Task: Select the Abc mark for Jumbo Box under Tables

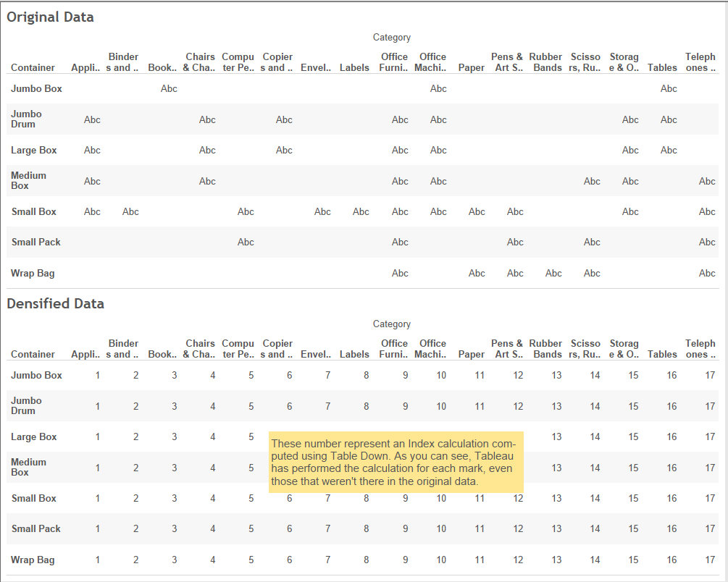Action: [x=669, y=88]
